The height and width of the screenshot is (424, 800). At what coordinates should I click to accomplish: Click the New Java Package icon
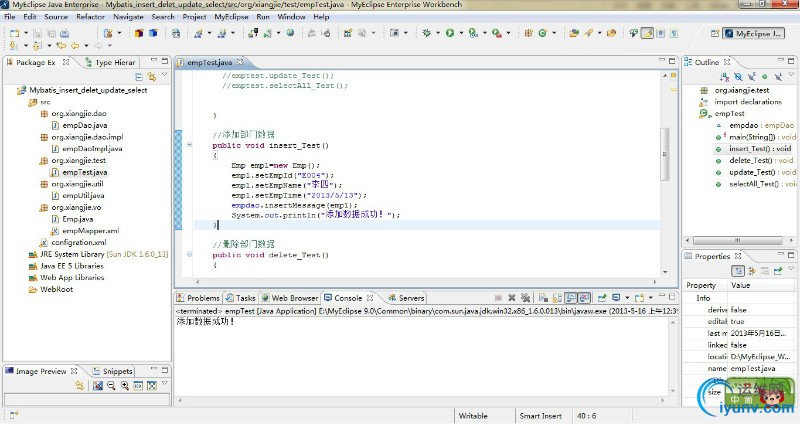[529, 33]
